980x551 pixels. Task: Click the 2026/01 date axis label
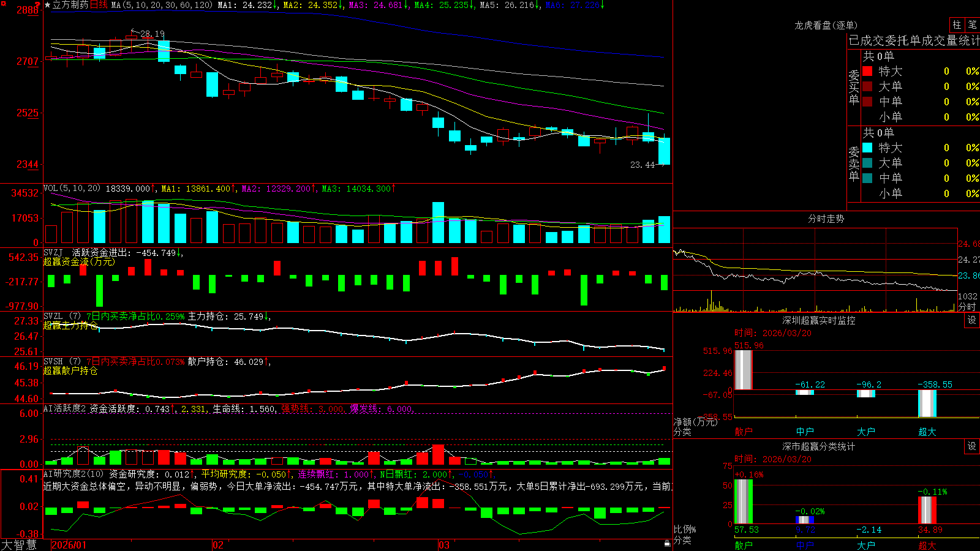pos(69,545)
